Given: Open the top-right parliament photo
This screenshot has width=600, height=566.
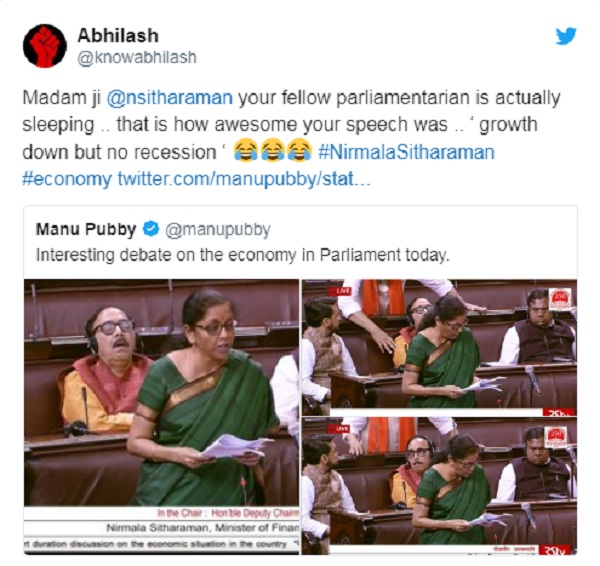Looking at the screenshot, I should (x=439, y=347).
